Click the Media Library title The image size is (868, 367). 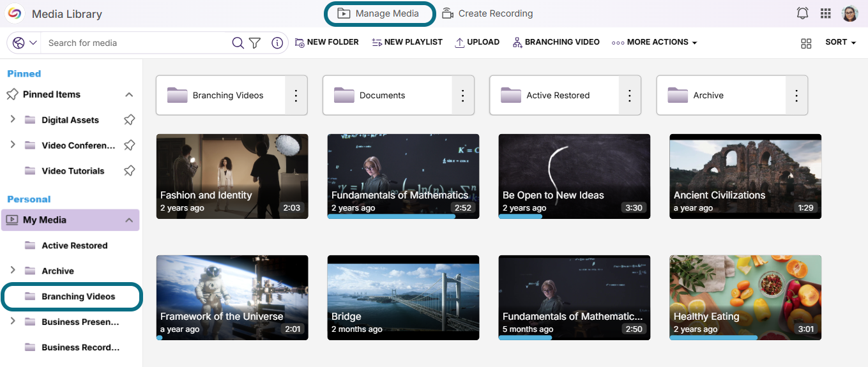point(67,13)
